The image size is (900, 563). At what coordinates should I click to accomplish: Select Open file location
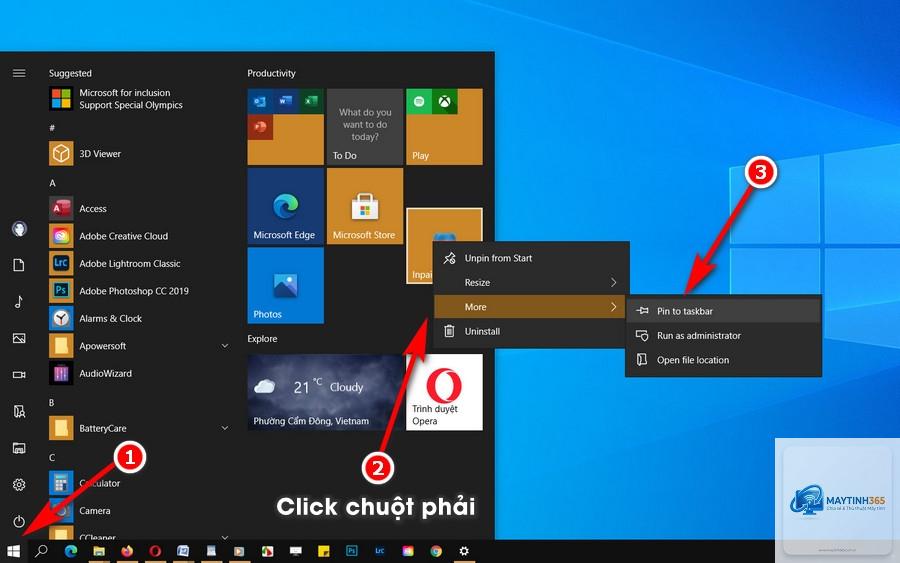(723, 360)
